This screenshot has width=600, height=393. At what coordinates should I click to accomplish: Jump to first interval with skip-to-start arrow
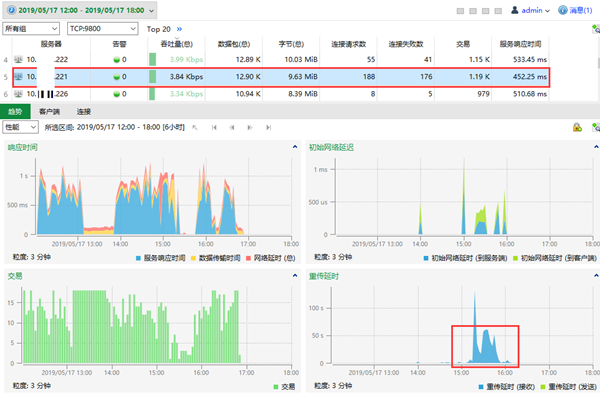214,127
